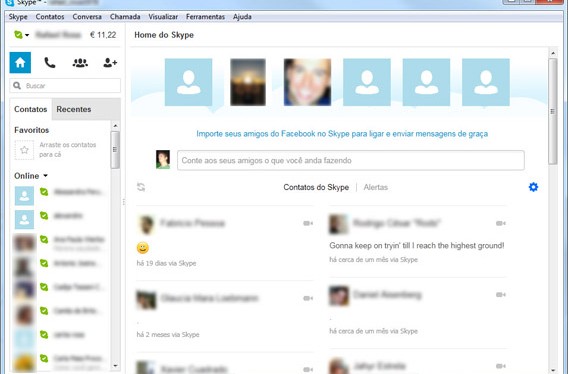Switch to the Contatos tab
Viewport: 568px width, 374px height.
tap(31, 109)
